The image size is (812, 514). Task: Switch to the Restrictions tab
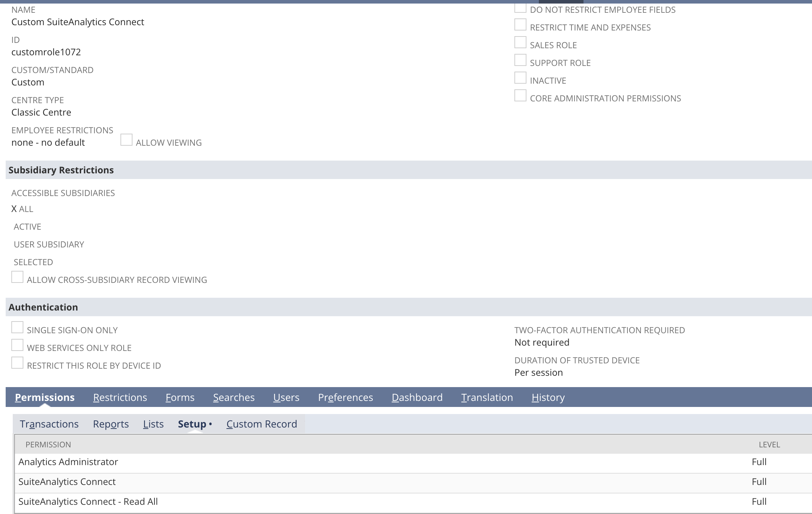[120, 397]
